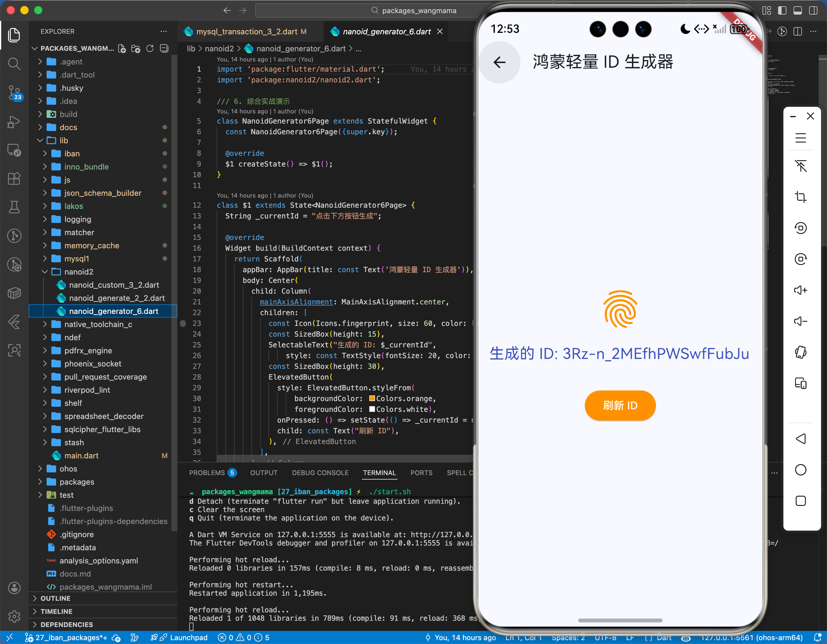The width and height of the screenshot is (827, 644).
Task: Click the emulator crop screenshot icon
Action: coord(800,196)
